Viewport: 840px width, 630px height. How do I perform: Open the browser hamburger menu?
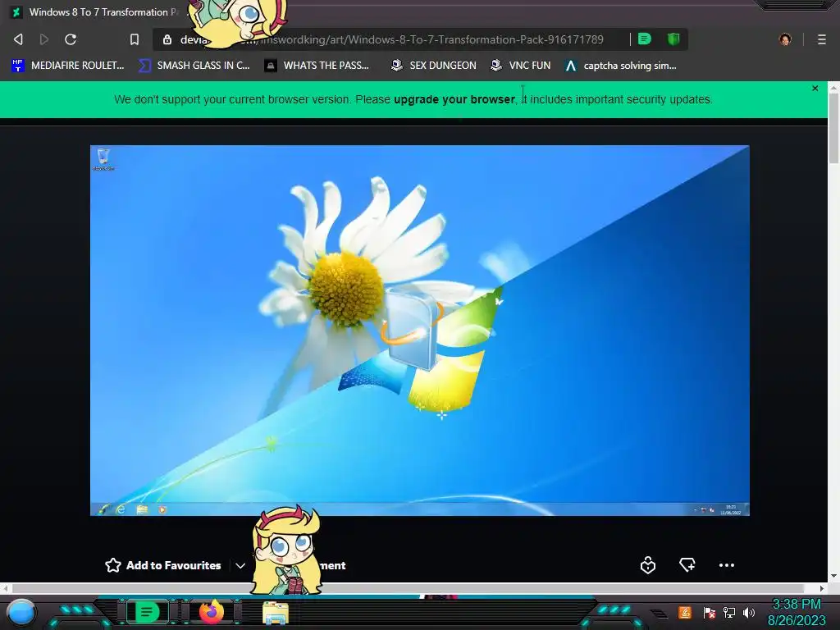822,39
